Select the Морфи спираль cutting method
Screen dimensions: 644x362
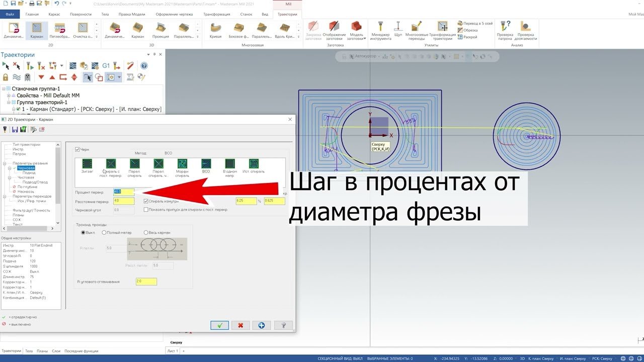[x=182, y=168]
